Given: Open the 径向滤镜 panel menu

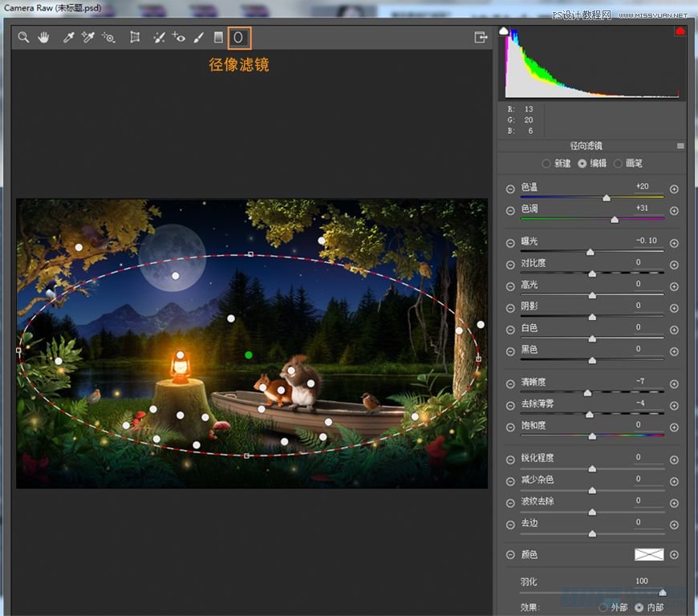Looking at the screenshot, I should (680, 146).
